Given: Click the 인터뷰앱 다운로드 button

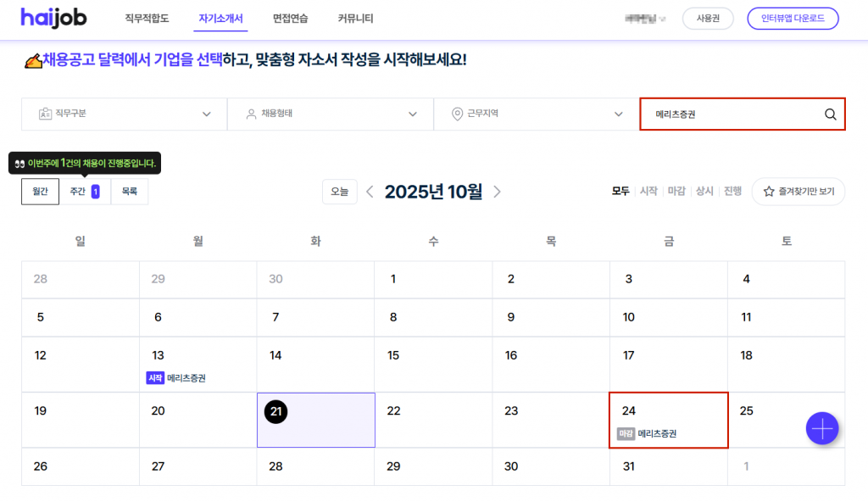Looking at the screenshot, I should [x=793, y=19].
